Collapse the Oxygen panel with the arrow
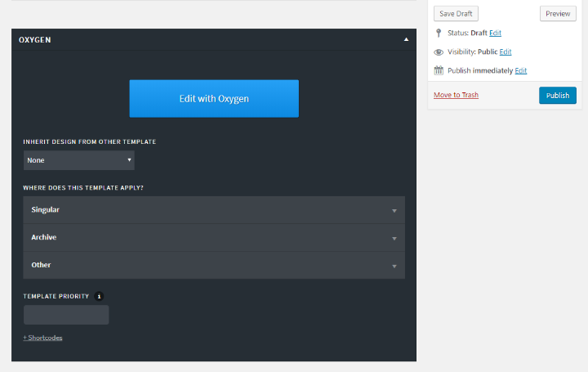The height and width of the screenshot is (372, 588). (406, 39)
